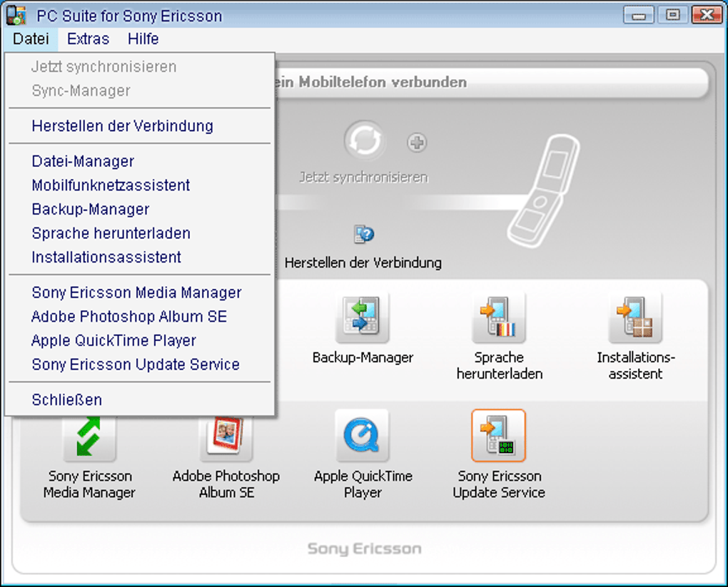Open the Extras menu
Viewport: 728px width, 587px height.
coord(88,39)
